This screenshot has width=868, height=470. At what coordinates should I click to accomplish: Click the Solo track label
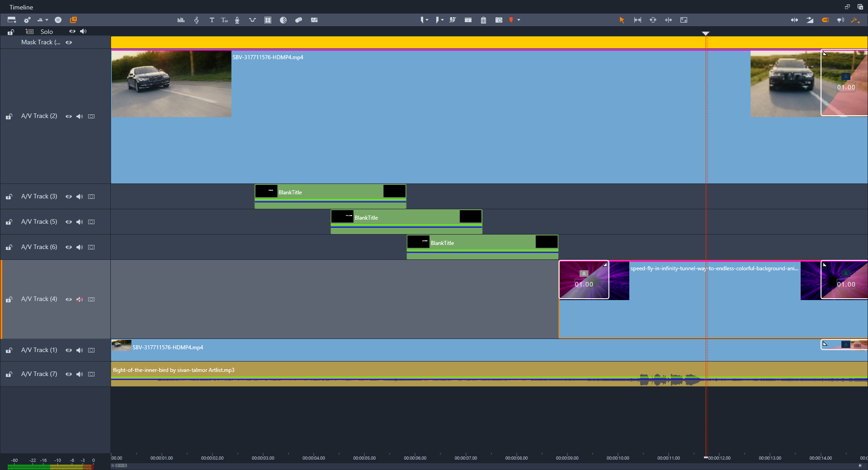47,32
